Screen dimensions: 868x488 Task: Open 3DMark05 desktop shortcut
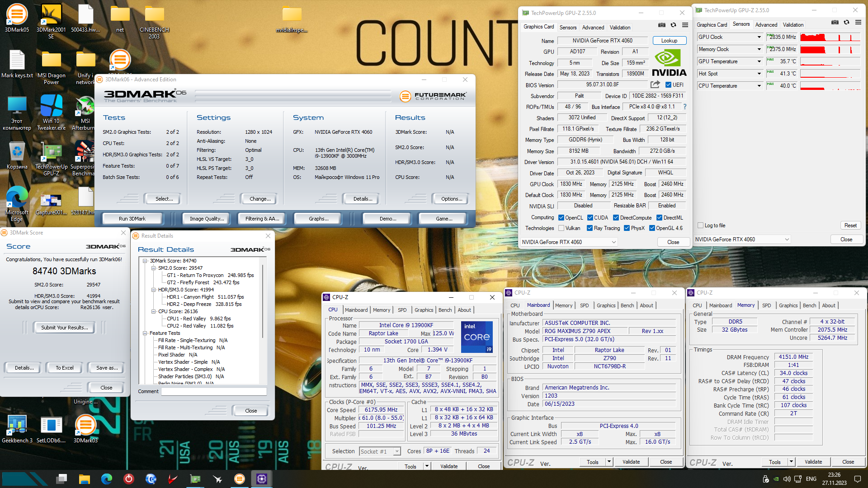coord(17,18)
